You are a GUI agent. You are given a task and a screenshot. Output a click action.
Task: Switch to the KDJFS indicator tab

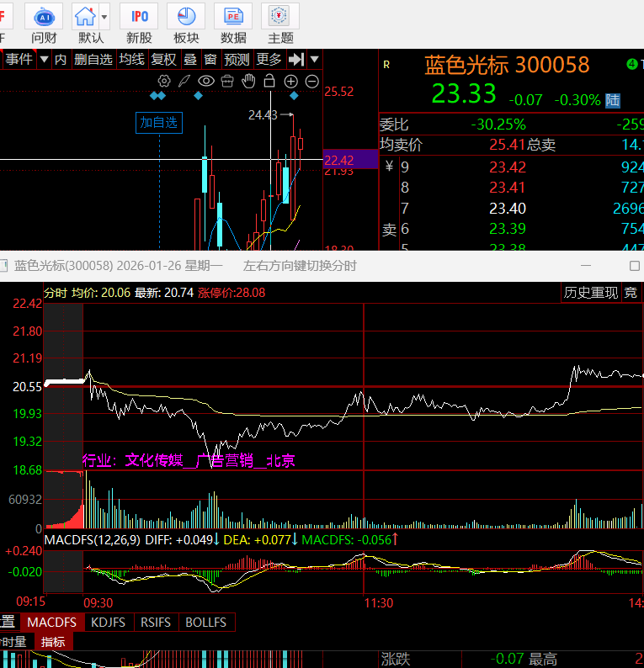[x=109, y=623]
